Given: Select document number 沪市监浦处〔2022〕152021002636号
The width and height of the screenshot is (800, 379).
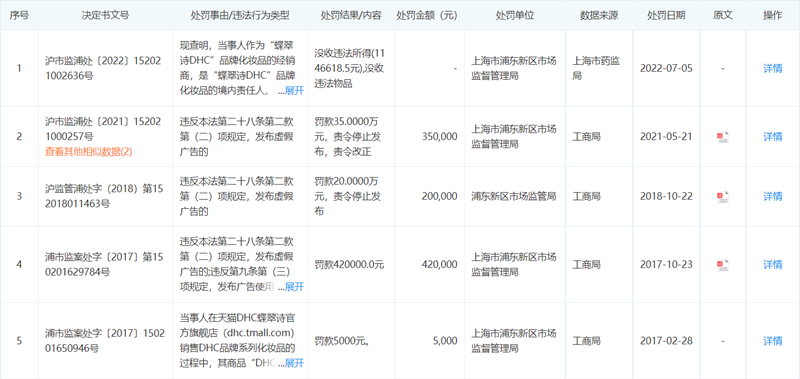Looking at the screenshot, I should [103, 68].
